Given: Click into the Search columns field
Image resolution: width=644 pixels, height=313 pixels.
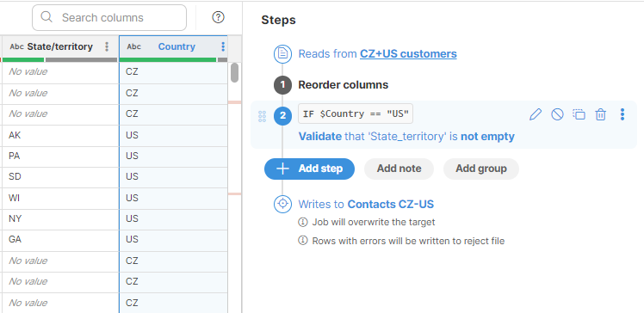Looking at the screenshot, I should [109, 18].
